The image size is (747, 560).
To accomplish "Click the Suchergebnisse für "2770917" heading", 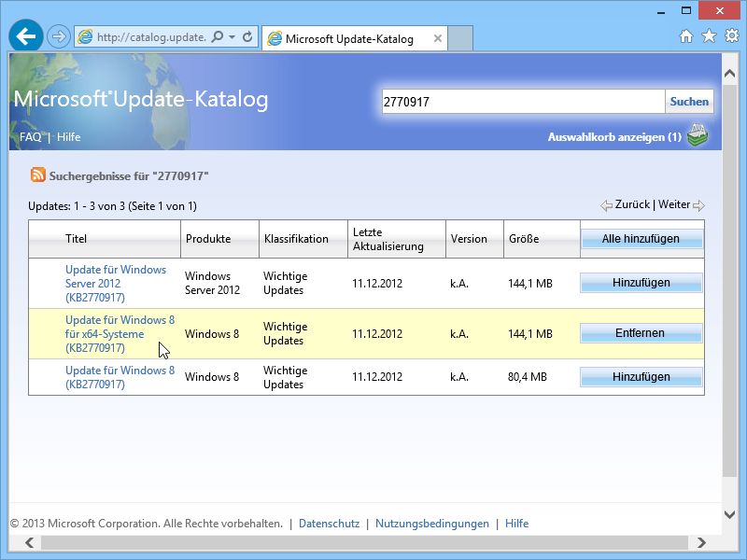I will 129,175.
